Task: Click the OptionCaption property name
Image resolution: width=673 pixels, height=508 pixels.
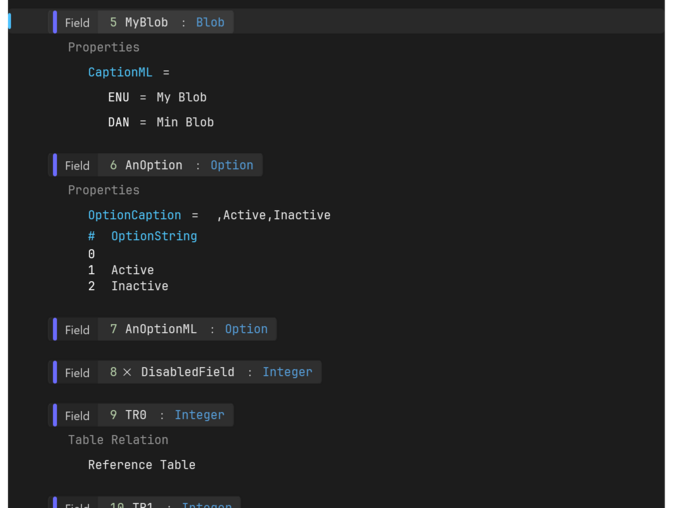Action: click(134, 215)
